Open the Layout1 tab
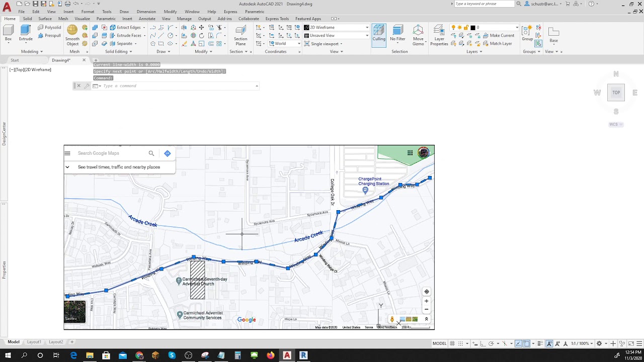Image resolution: width=644 pixels, height=362 pixels. pos(34,342)
